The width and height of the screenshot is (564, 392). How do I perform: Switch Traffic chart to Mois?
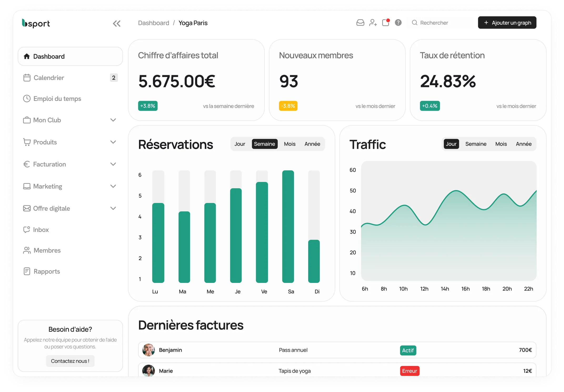pyautogui.click(x=501, y=144)
